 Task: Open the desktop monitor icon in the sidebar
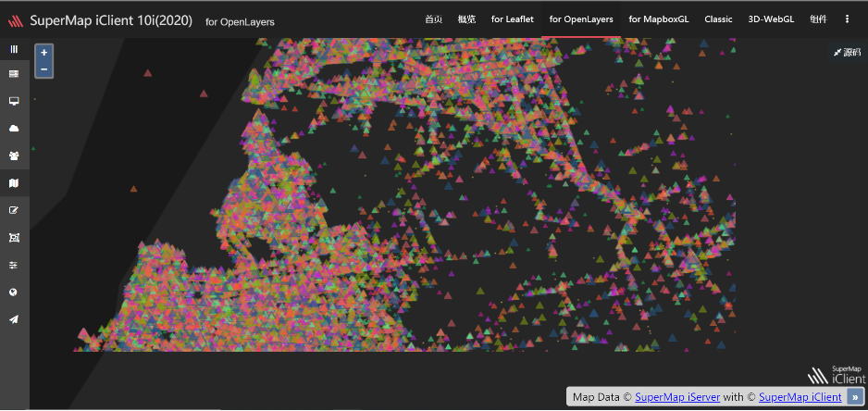15,102
